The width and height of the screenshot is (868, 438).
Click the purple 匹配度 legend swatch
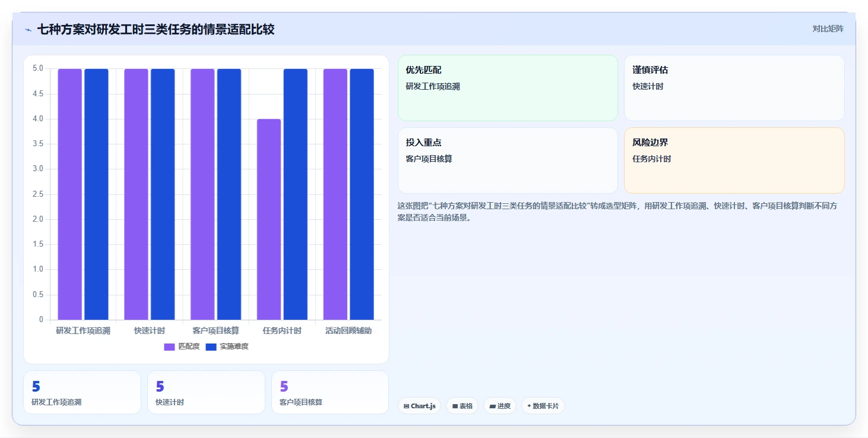(x=170, y=346)
